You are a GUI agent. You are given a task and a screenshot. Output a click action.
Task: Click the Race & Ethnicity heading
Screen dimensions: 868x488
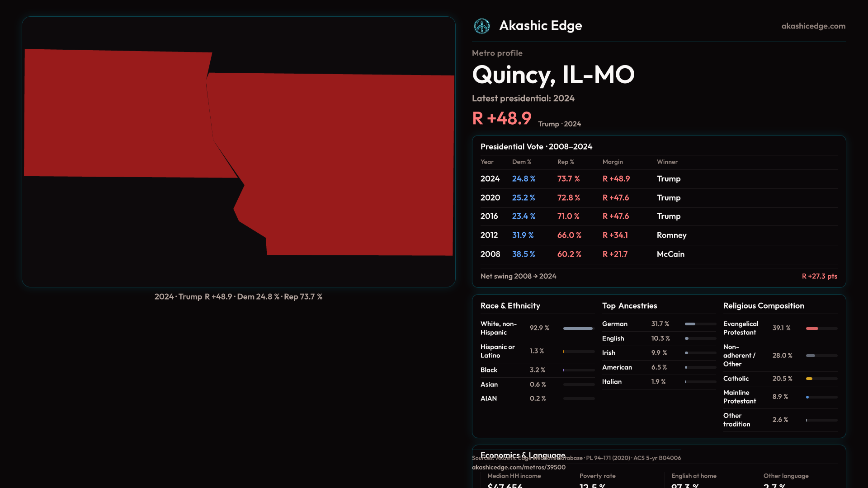point(510,306)
